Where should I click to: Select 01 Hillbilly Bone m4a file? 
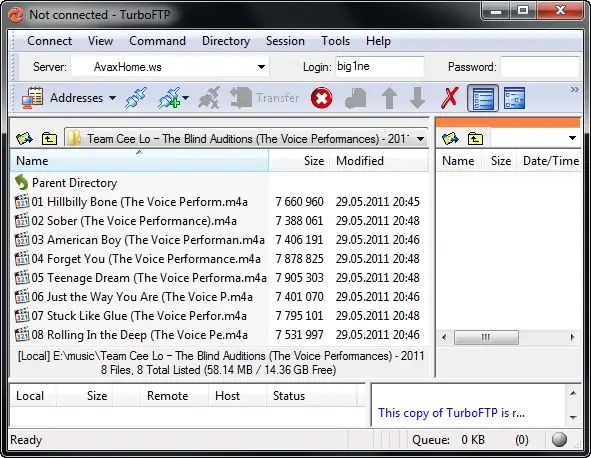(x=139, y=202)
